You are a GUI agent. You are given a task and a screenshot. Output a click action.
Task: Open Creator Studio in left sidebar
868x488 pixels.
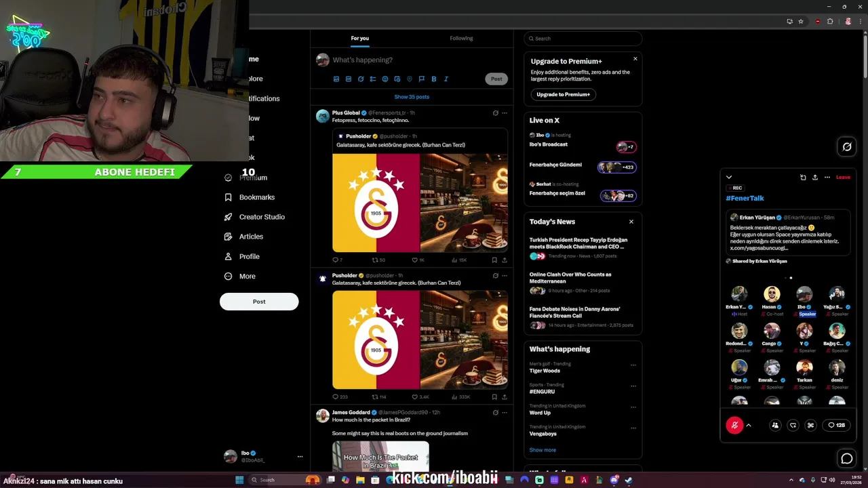[254, 217]
